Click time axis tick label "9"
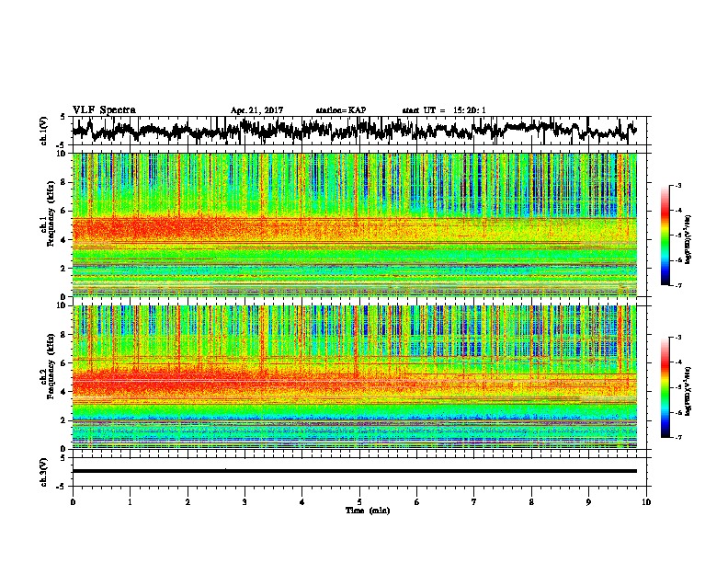The width and height of the screenshot is (728, 563). coord(588,502)
